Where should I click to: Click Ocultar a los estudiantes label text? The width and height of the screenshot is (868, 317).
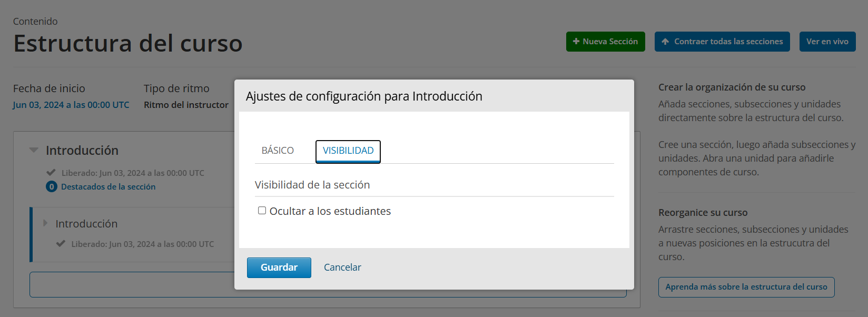coord(330,211)
